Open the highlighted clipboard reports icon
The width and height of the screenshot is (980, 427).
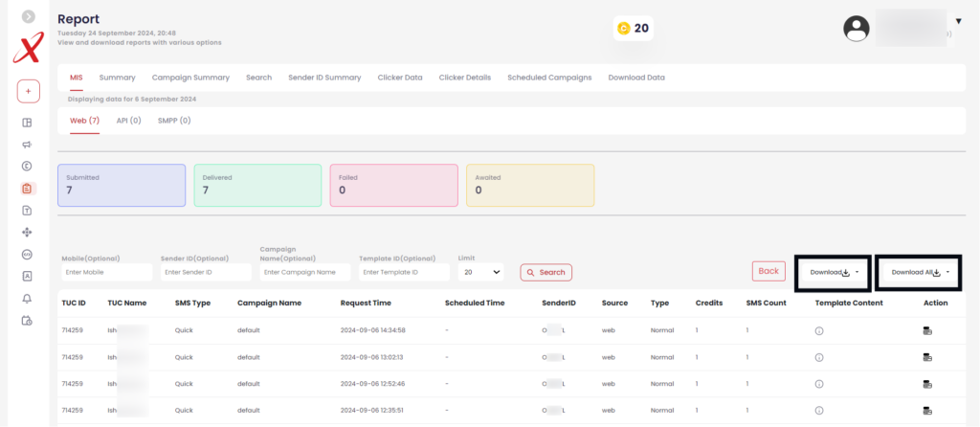pos(27,189)
